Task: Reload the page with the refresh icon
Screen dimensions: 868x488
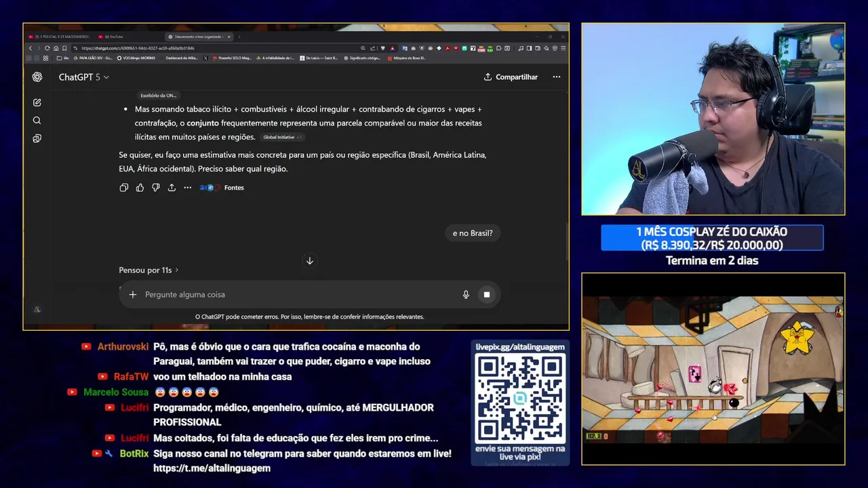Action: [47, 48]
